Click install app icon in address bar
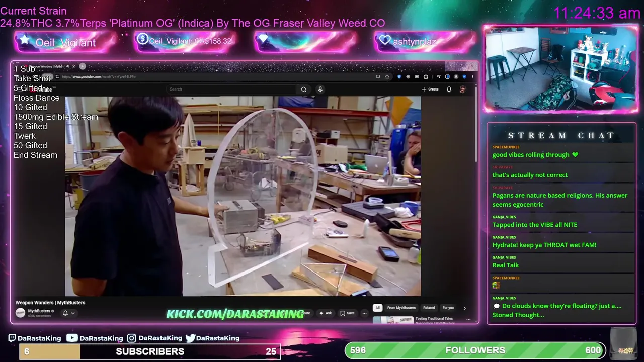This screenshot has height=362, width=644. coord(378,77)
